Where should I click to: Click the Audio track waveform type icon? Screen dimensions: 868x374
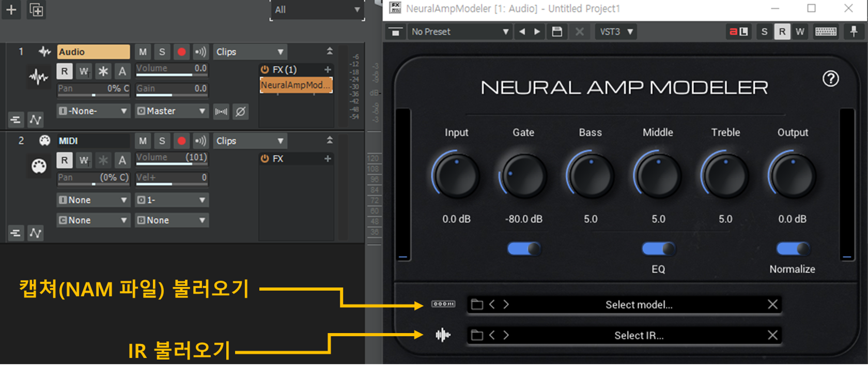click(45, 51)
